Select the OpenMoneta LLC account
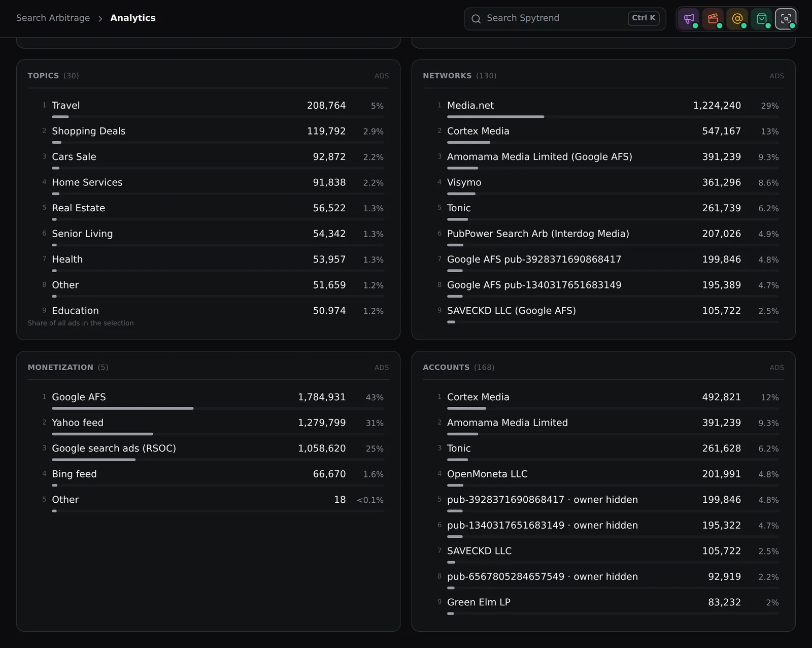The height and width of the screenshot is (648, 812). [608, 476]
